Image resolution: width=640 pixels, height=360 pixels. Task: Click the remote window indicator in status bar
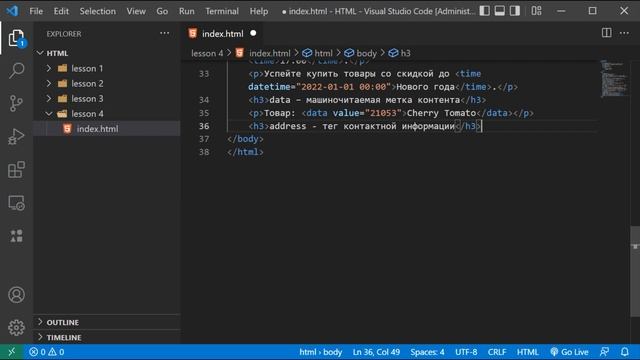(11, 352)
